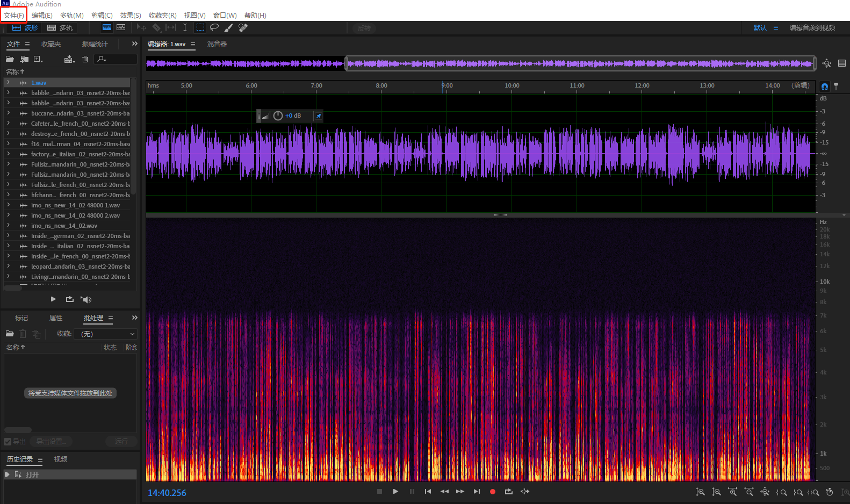Open the insert into multitrack dropdown
The width and height of the screenshot is (850, 504).
(x=69, y=59)
